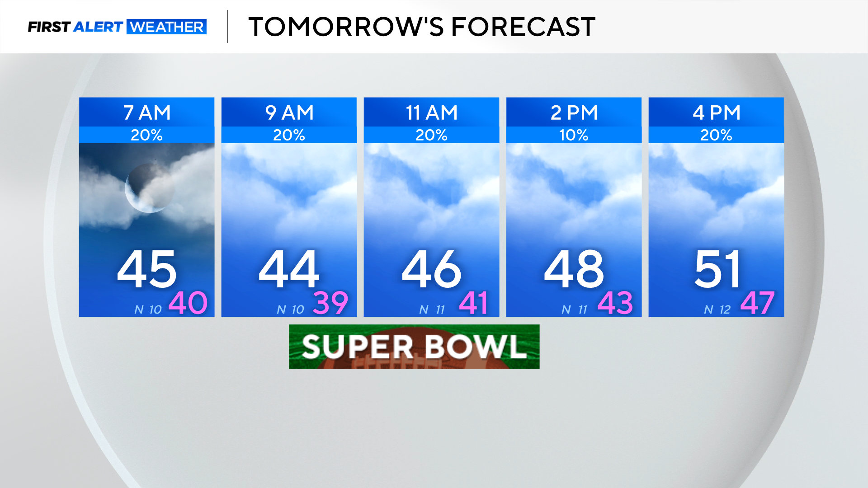Click the 10% precipitation chance label

pyautogui.click(x=574, y=135)
